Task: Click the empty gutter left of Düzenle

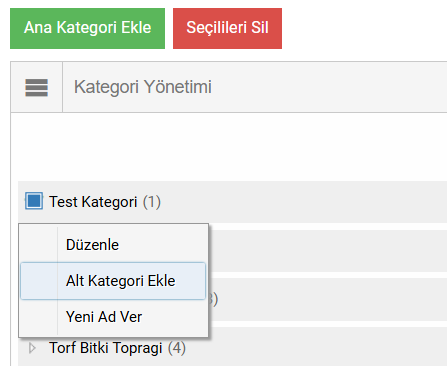Action: click(x=39, y=245)
